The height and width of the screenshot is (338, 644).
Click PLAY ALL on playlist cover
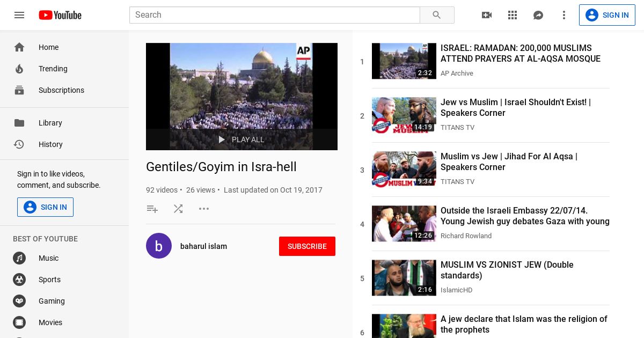pyautogui.click(x=241, y=139)
